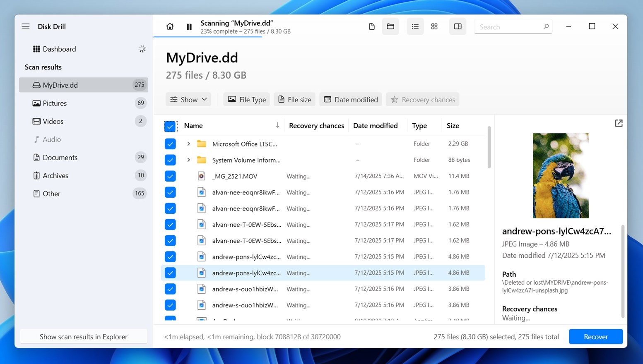The image size is (643, 364).
Task: Click the 88 bytes size cell
Action: pyautogui.click(x=459, y=160)
